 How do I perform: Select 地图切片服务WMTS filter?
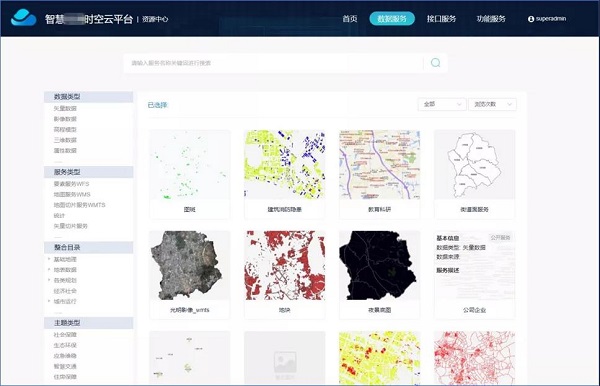(x=79, y=205)
